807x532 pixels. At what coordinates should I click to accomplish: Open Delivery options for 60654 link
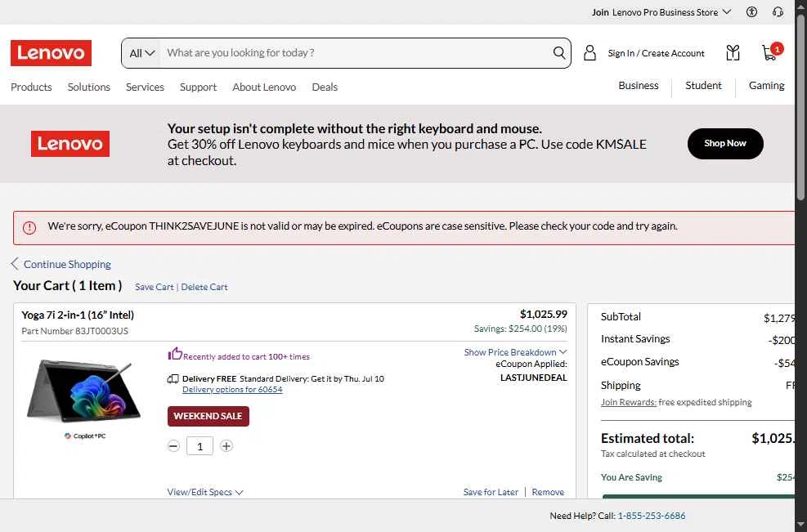point(233,390)
